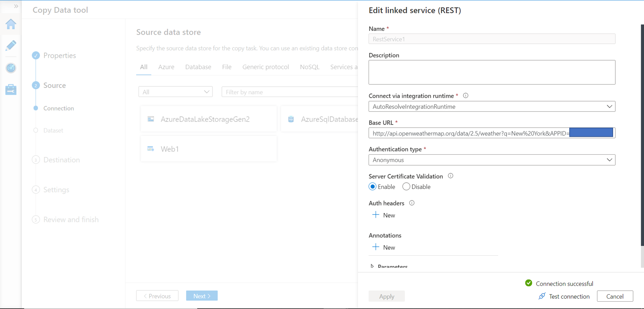Select Disable for certificate validation
Viewport: 644px width, 309px height.
tap(406, 187)
